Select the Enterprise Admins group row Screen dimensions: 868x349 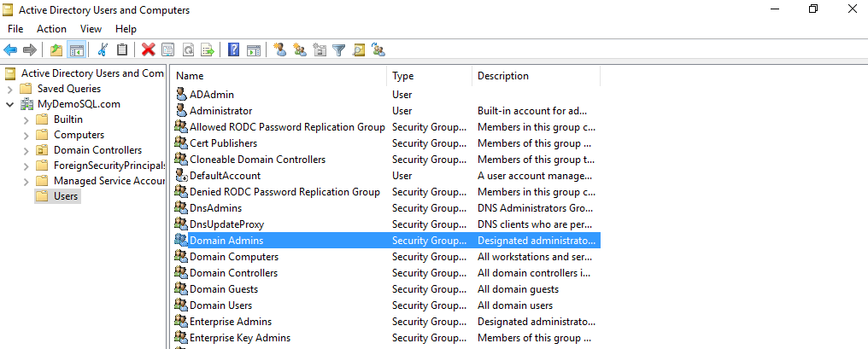tap(231, 322)
